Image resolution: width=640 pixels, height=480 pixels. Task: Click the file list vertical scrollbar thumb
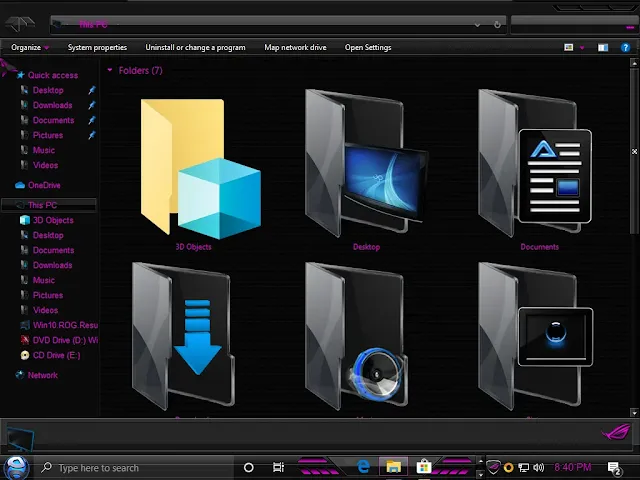[634, 151]
